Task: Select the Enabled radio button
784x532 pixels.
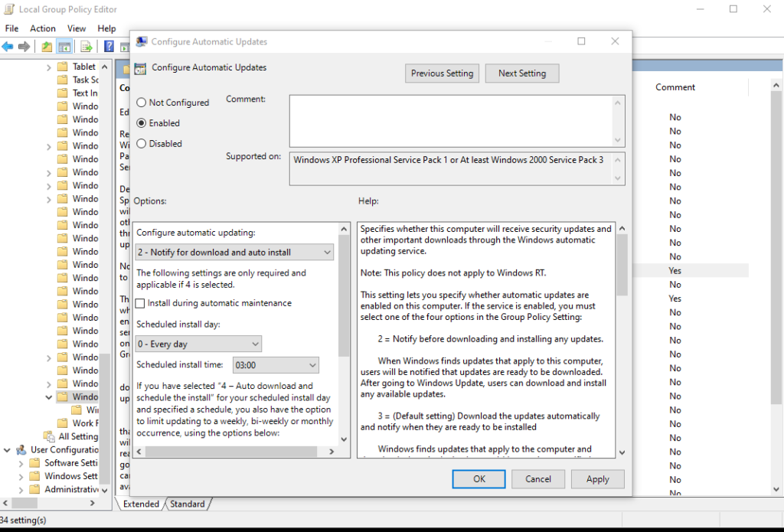Action: pyautogui.click(x=142, y=123)
